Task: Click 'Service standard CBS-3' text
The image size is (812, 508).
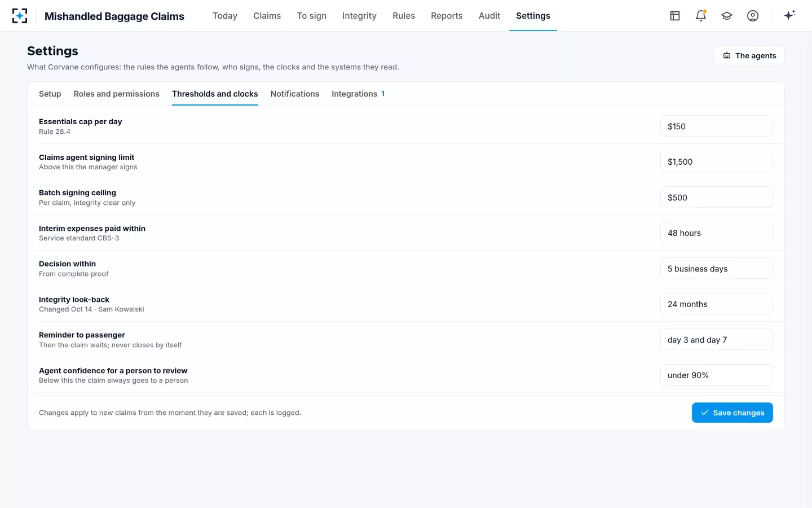Action: [x=79, y=238]
